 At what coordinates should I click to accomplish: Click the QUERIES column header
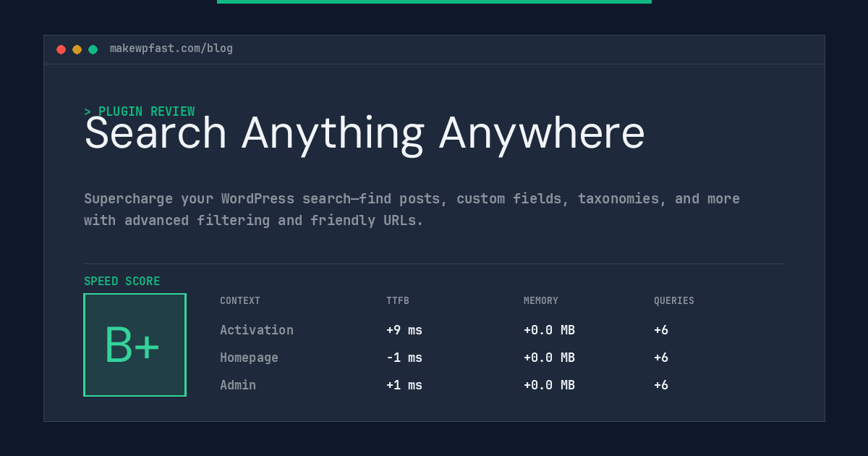(x=674, y=301)
